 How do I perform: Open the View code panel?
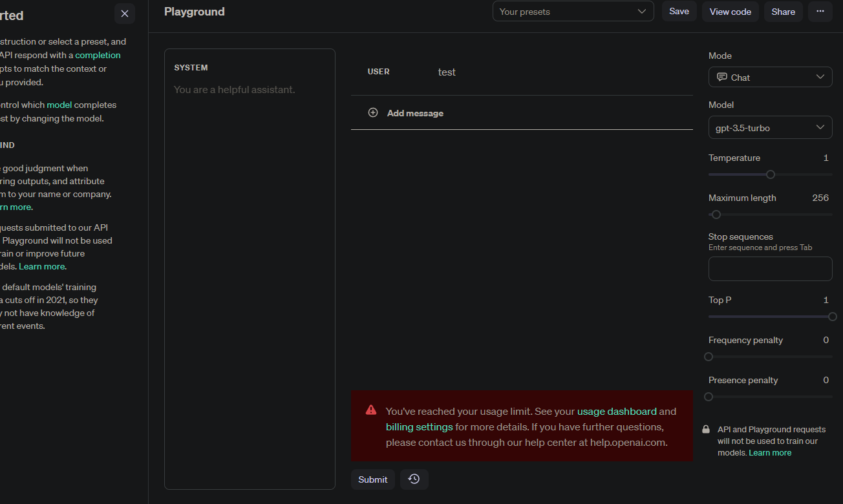click(730, 11)
